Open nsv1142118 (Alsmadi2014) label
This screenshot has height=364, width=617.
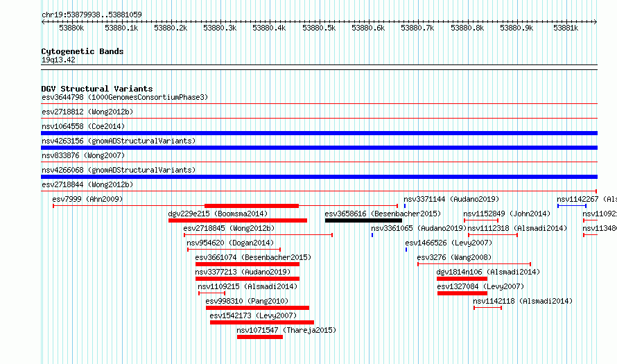coord(523,301)
